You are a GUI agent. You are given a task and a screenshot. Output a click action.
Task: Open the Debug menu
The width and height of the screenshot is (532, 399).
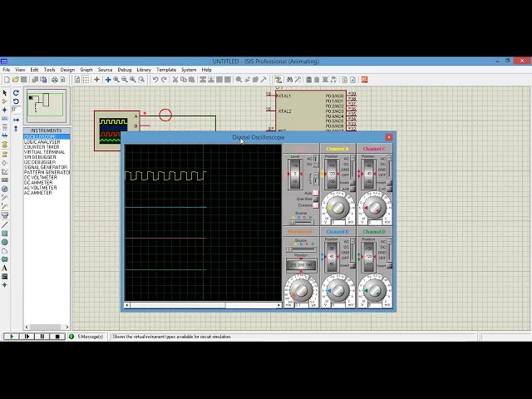pos(125,70)
